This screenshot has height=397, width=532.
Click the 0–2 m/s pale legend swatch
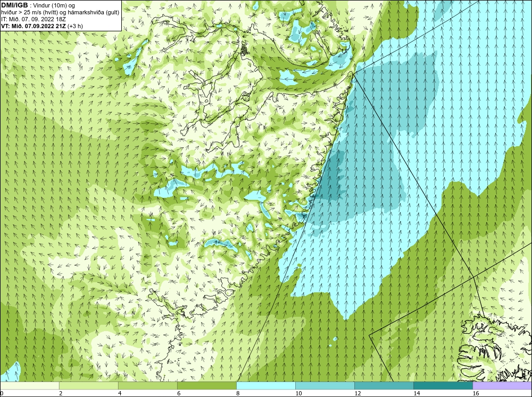tap(29, 385)
